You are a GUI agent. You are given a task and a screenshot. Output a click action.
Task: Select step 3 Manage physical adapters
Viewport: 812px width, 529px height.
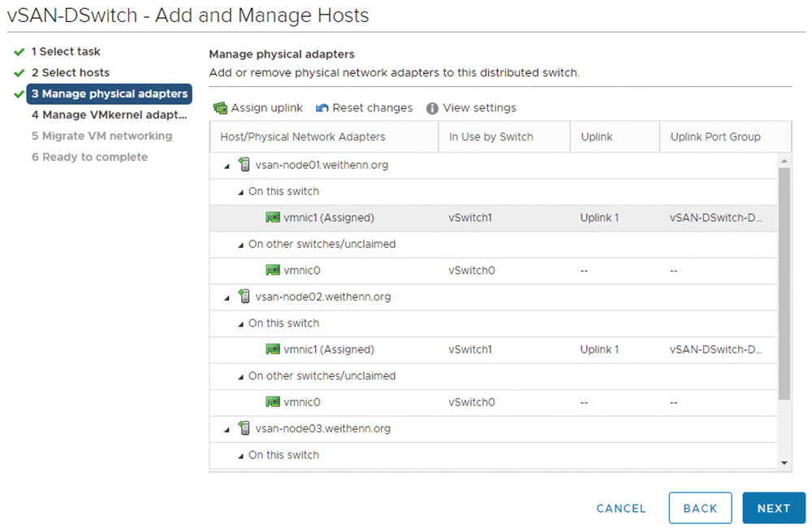(110, 93)
